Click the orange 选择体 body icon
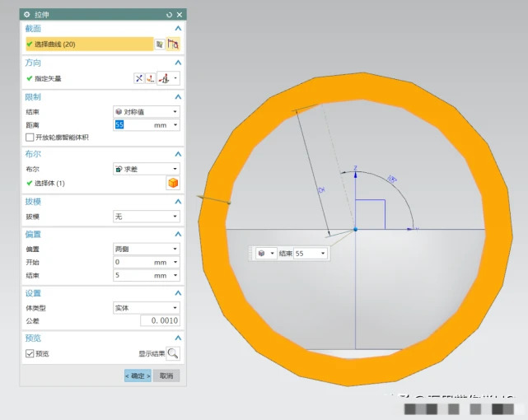 173,183
